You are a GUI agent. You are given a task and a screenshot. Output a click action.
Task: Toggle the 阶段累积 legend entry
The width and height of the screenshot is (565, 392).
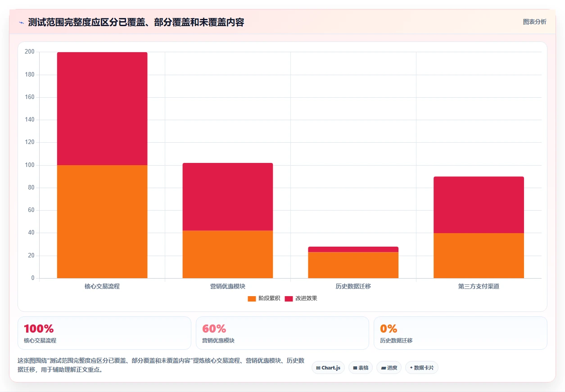[x=264, y=298]
